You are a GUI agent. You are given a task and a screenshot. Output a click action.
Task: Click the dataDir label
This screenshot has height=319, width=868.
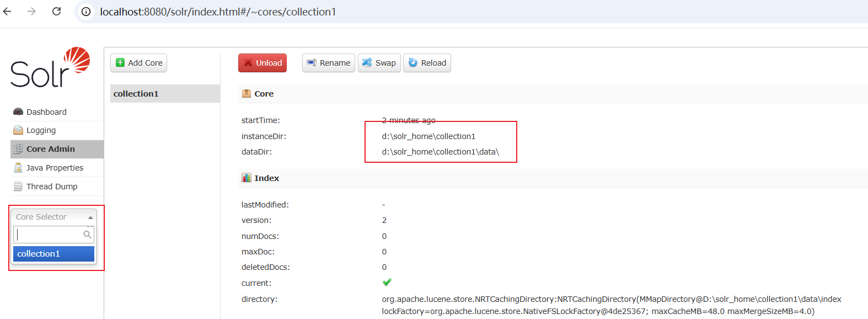pyautogui.click(x=256, y=152)
